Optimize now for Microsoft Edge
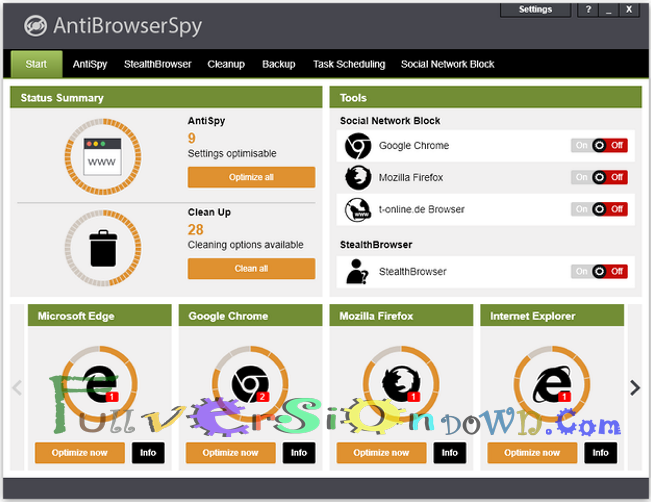Image resolution: width=651 pixels, height=502 pixels. pos(80,453)
